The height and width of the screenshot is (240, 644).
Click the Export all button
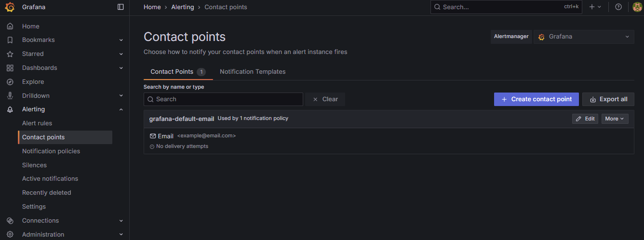coord(608,99)
